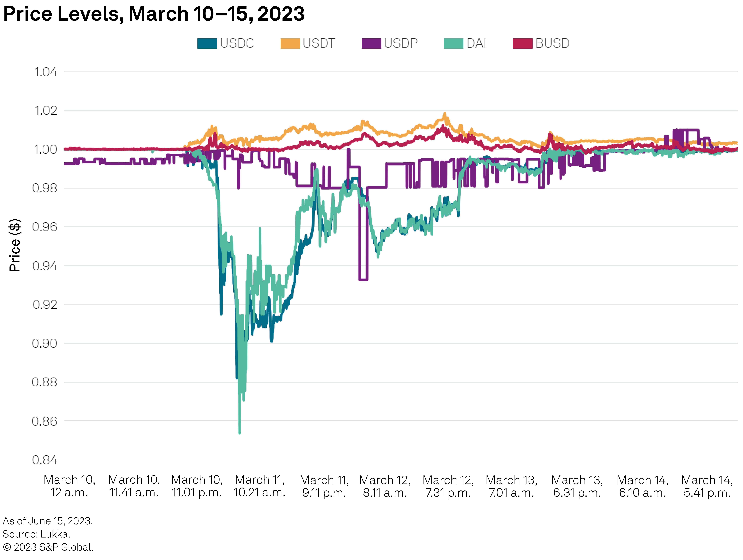Click the 1.00 y-axis tick label
This screenshot has height=560, width=743.
tap(46, 149)
